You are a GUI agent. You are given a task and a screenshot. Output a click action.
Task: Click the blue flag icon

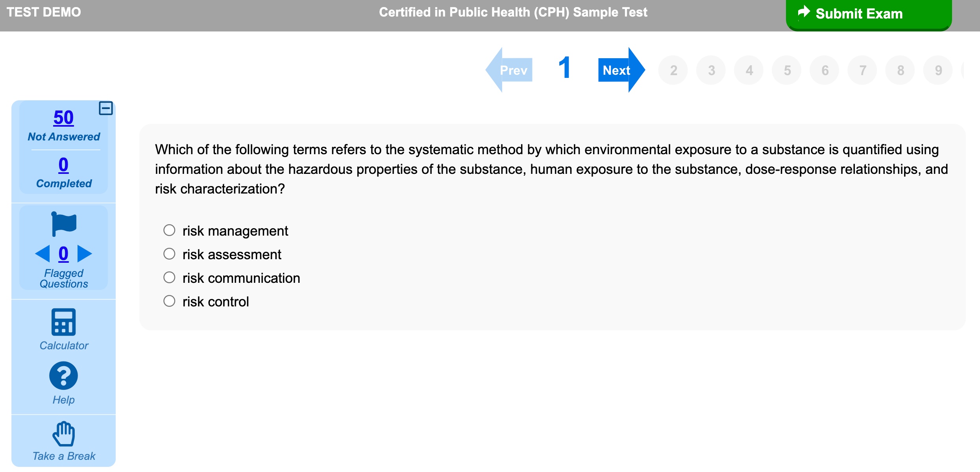point(63,224)
